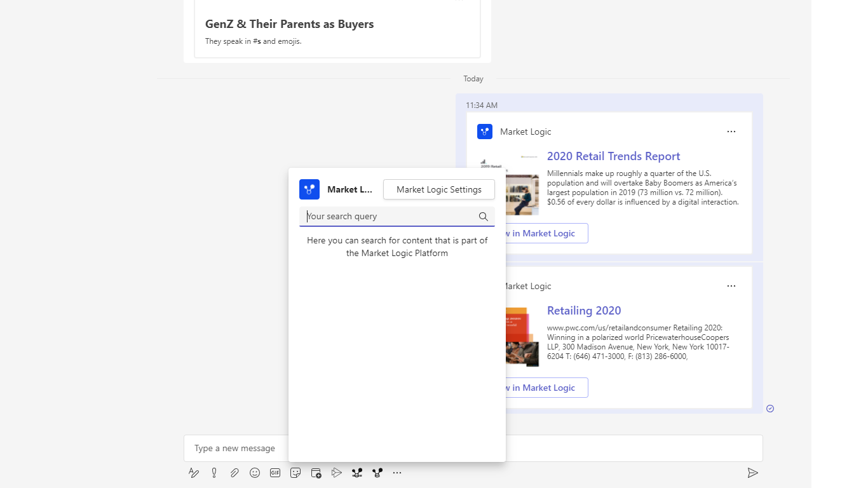Open the 2020 Retail Trends Report link
Image resolution: width=868 pixels, height=488 pixels.
coord(613,156)
